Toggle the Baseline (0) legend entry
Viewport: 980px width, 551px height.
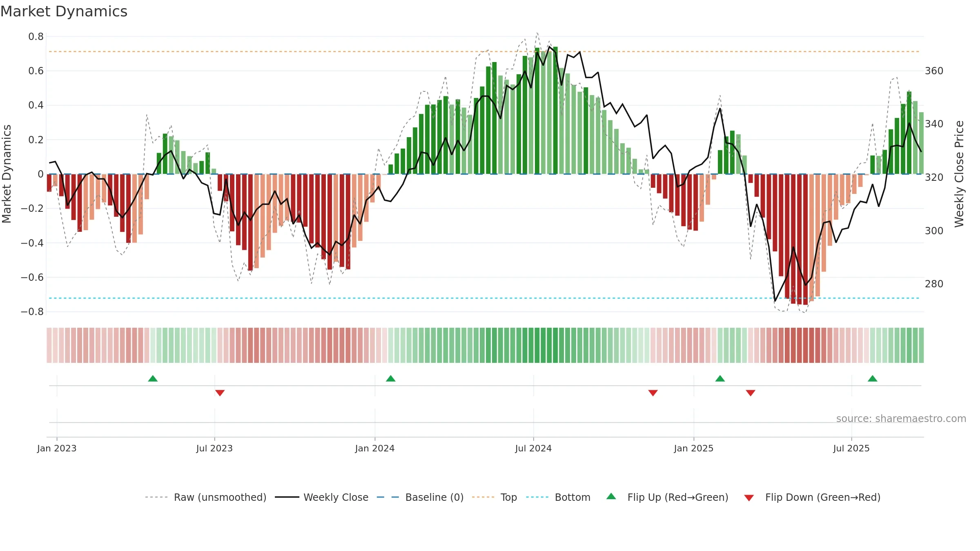click(x=420, y=497)
